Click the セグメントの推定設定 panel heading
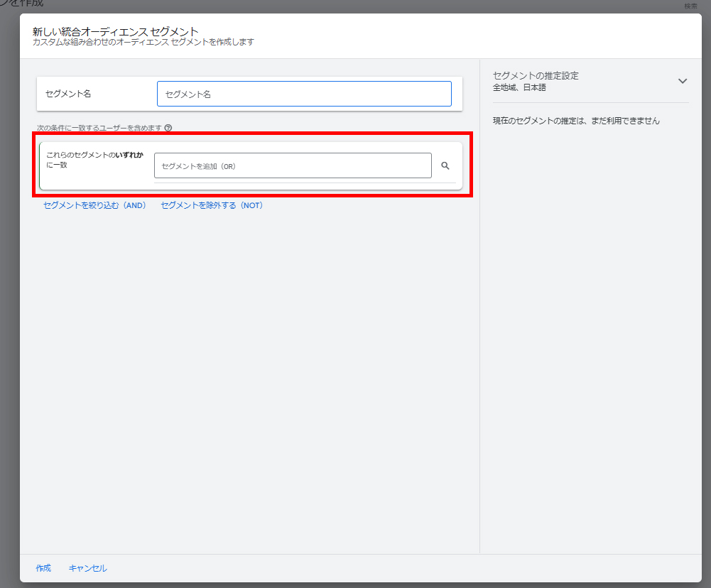Viewport: 711px width, 588px height. [536, 75]
